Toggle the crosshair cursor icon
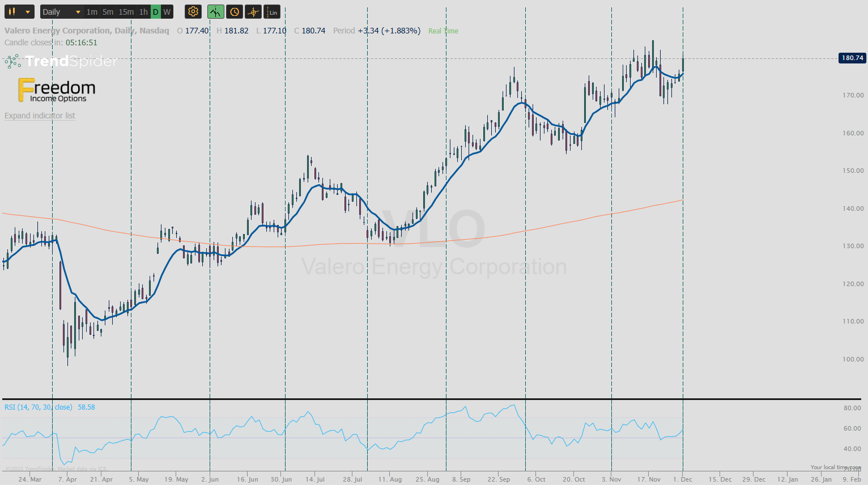 pos(253,12)
